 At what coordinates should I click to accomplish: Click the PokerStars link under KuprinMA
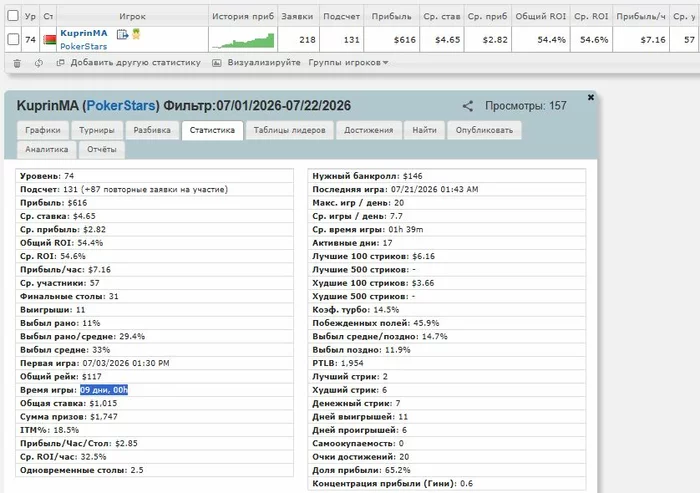83,46
